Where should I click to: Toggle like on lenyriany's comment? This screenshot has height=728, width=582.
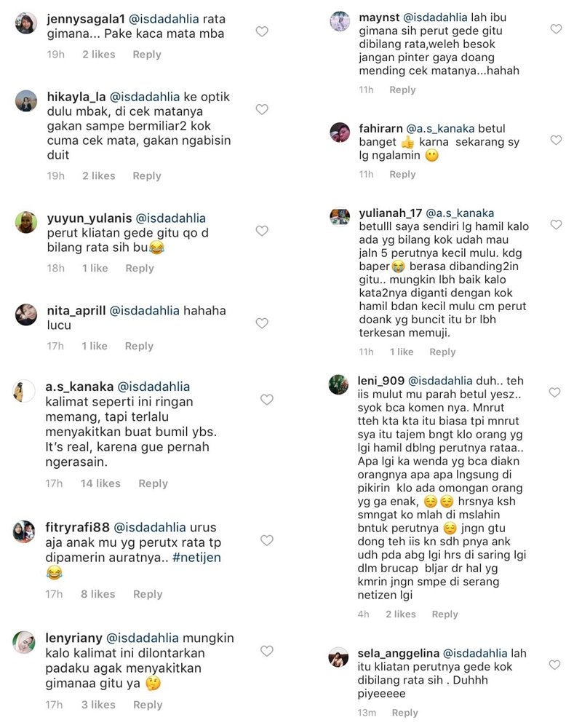coord(267,652)
